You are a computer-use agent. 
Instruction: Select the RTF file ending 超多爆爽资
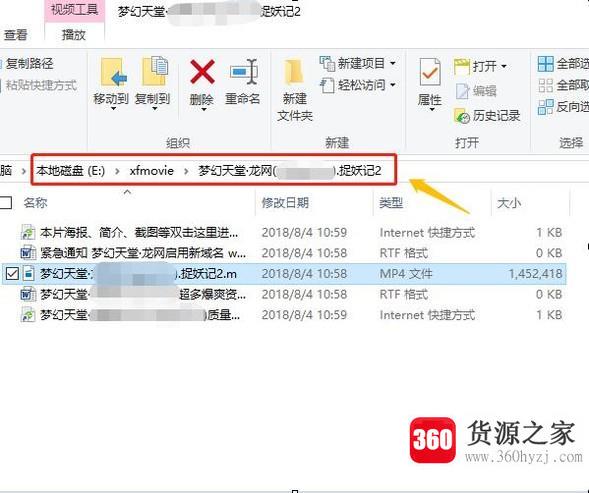[x=143, y=294]
